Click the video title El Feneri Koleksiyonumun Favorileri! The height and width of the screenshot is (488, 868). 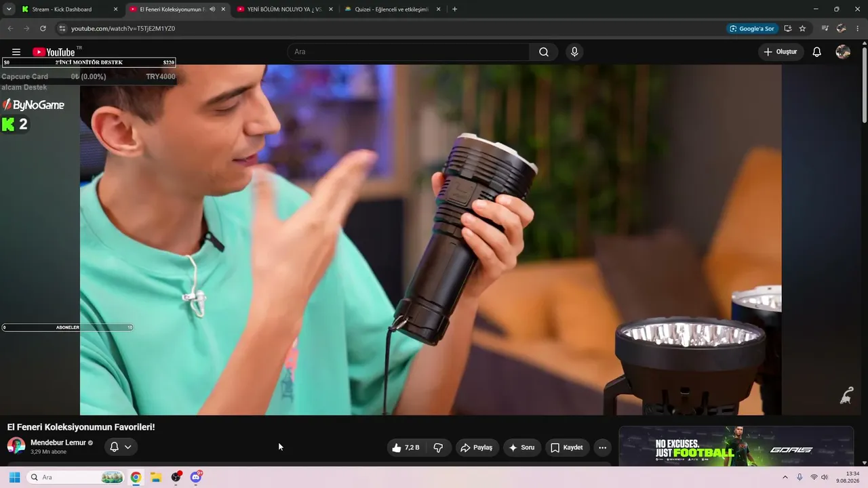click(x=81, y=427)
